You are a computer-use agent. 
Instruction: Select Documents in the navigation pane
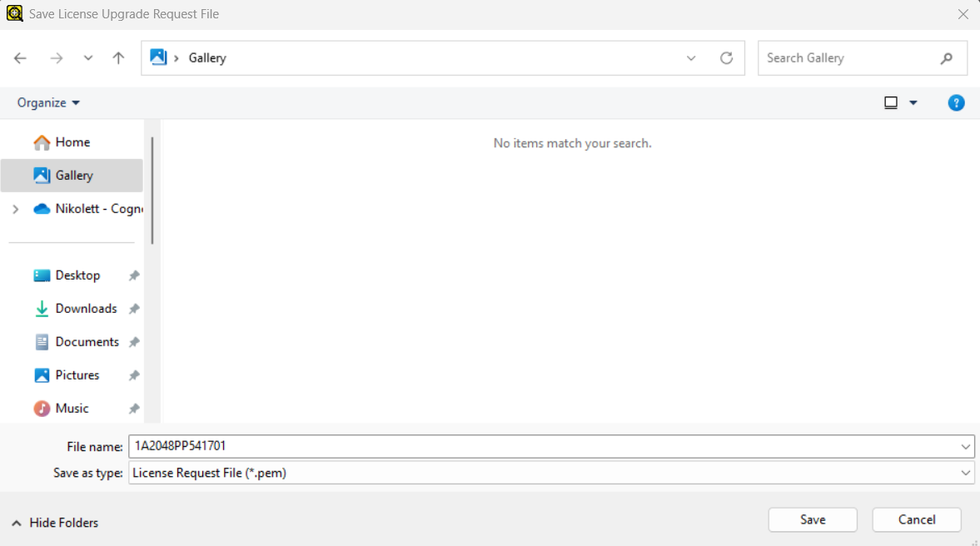click(x=87, y=342)
